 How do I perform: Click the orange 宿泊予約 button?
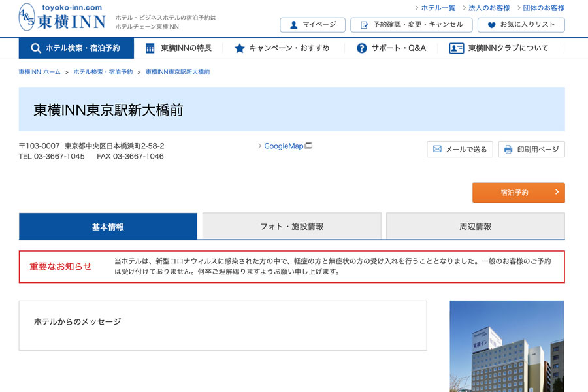point(519,193)
